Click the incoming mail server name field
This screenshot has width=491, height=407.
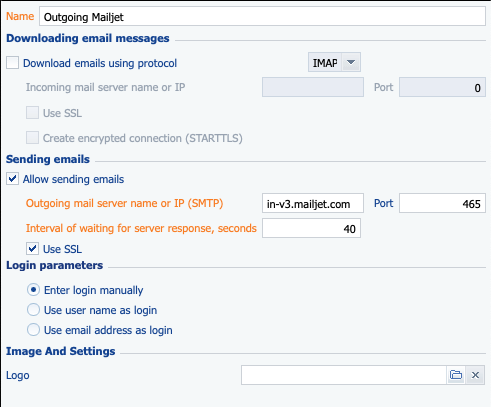pyautogui.click(x=313, y=87)
